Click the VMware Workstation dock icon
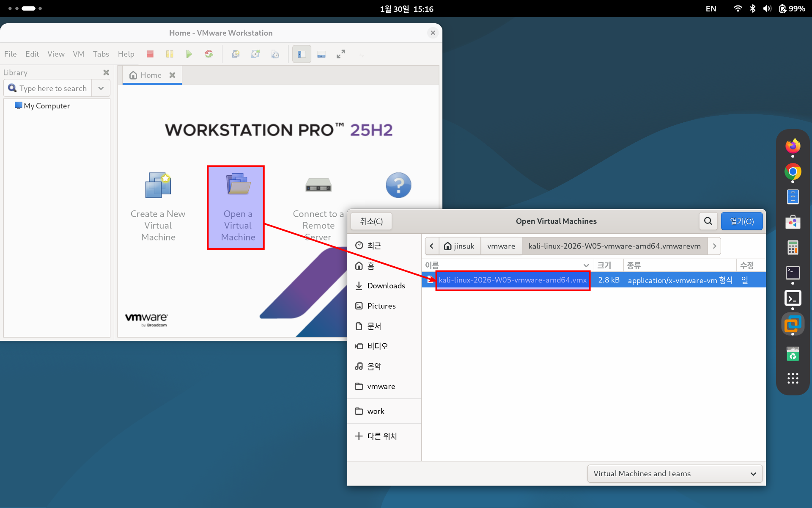 [793, 324]
